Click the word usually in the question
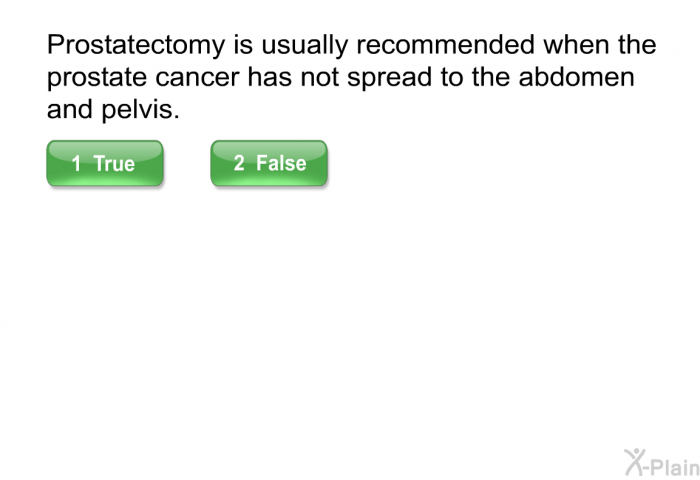 coord(304,46)
